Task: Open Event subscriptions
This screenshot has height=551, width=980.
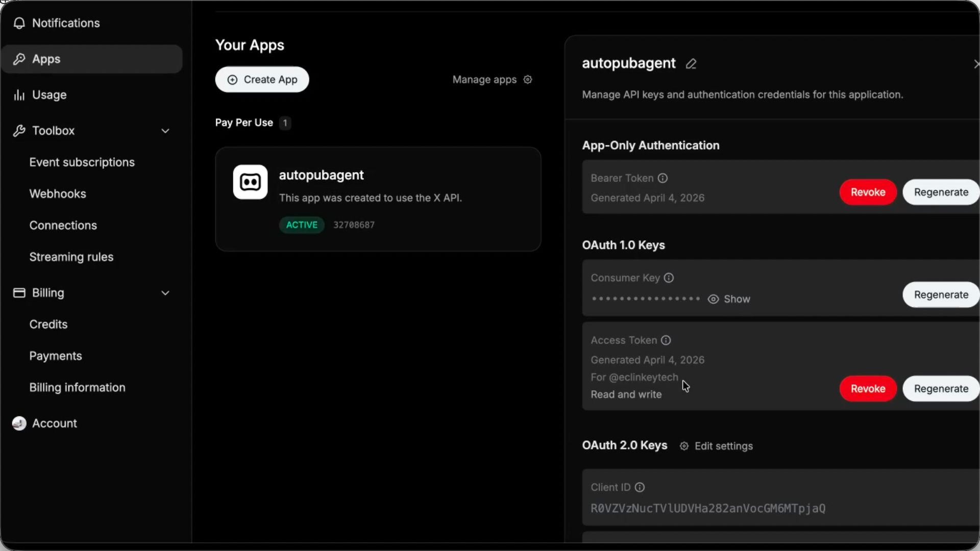Action: click(x=82, y=162)
